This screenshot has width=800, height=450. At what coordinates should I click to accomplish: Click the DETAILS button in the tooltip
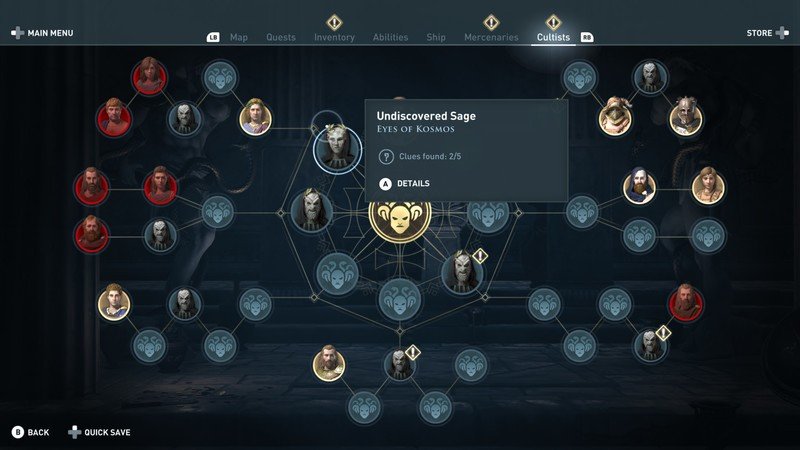(x=405, y=184)
